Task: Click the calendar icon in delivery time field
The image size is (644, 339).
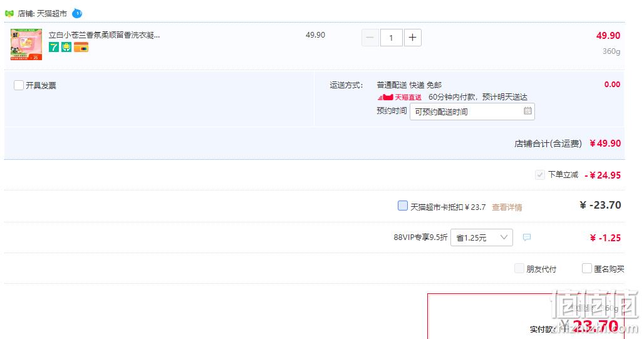Action: click(x=527, y=111)
